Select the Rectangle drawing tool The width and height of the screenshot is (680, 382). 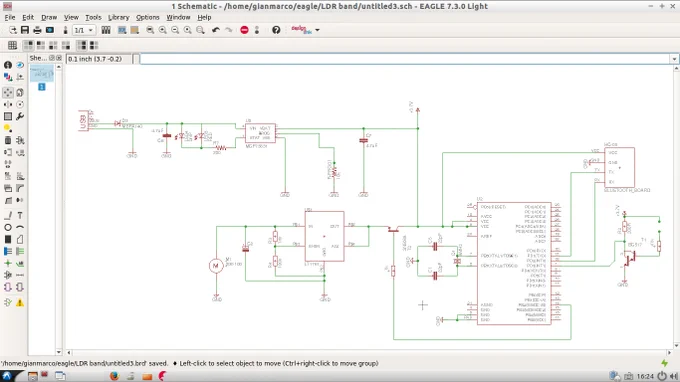(x=8, y=239)
